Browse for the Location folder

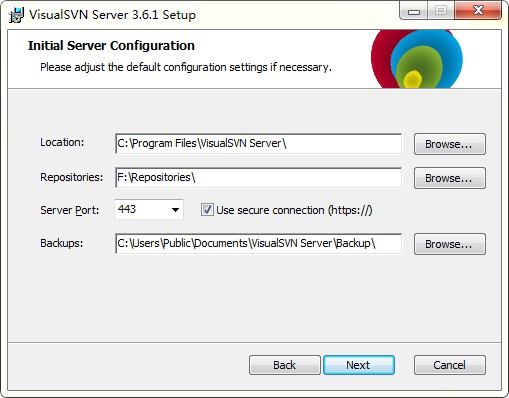450,144
